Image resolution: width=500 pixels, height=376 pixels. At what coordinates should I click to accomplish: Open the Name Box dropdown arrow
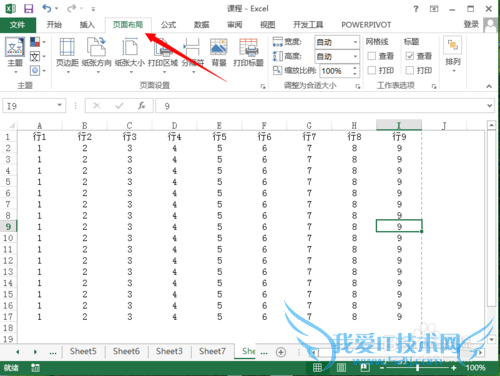tap(59, 105)
